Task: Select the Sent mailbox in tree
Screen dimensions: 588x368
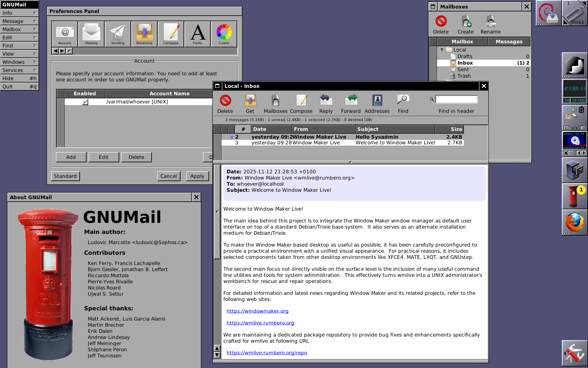Action: pos(484,70)
